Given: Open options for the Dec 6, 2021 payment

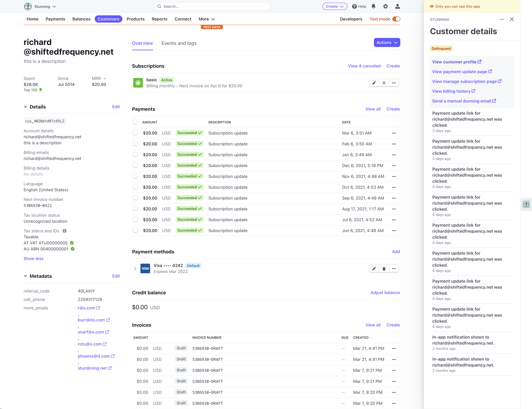Looking at the screenshot, I should [394, 166].
